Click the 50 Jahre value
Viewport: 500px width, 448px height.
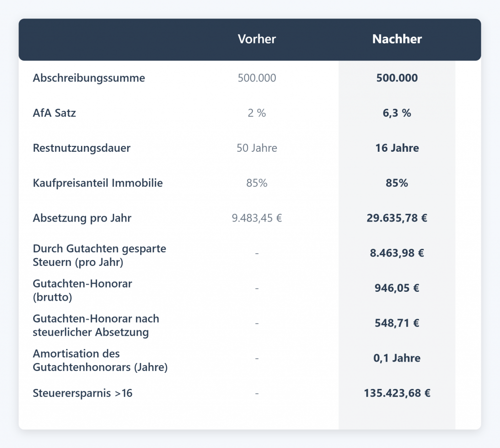(x=257, y=148)
